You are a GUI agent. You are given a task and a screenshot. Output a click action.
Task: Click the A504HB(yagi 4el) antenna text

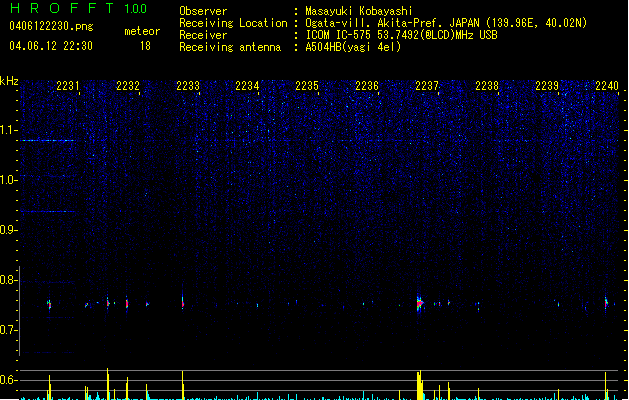353,47
